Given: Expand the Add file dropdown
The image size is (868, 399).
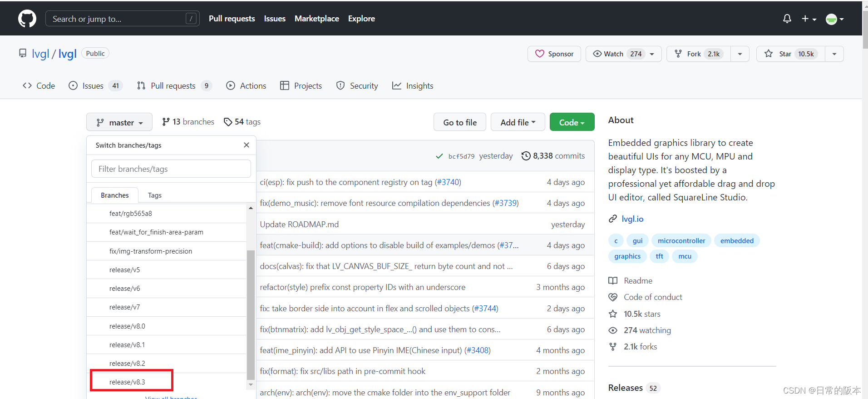Looking at the screenshot, I should point(518,122).
